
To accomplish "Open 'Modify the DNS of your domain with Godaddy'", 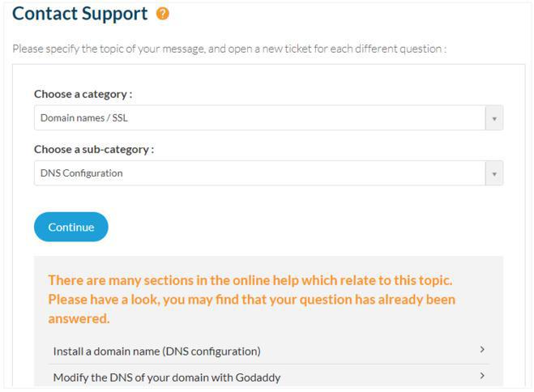I will (x=166, y=377).
